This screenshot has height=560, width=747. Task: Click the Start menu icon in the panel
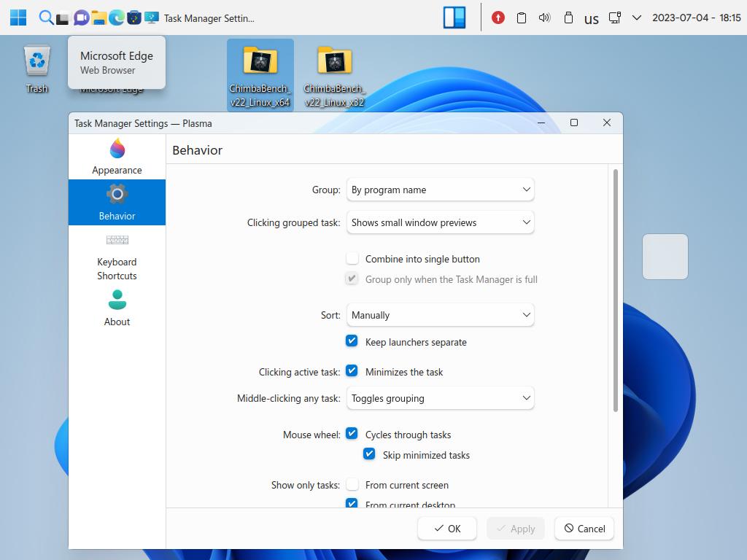click(18, 17)
